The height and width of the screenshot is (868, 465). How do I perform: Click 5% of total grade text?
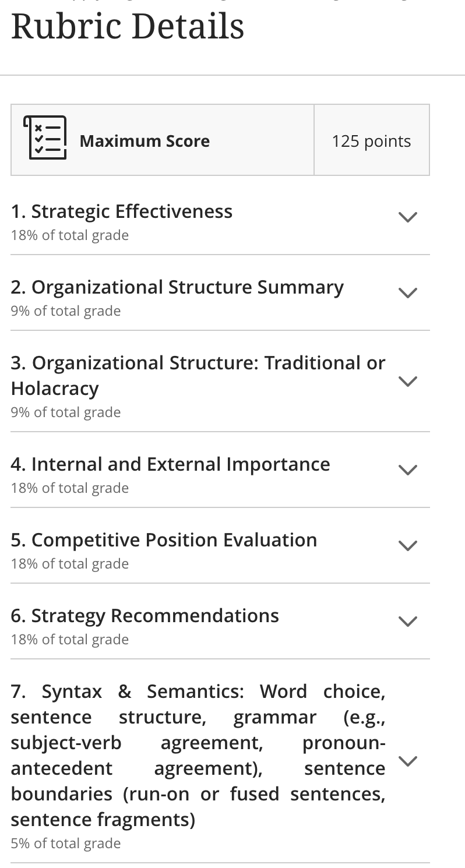(66, 844)
